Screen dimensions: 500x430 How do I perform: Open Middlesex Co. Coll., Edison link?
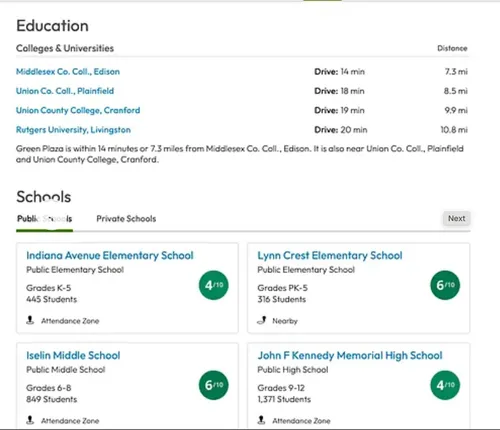(x=68, y=72)
